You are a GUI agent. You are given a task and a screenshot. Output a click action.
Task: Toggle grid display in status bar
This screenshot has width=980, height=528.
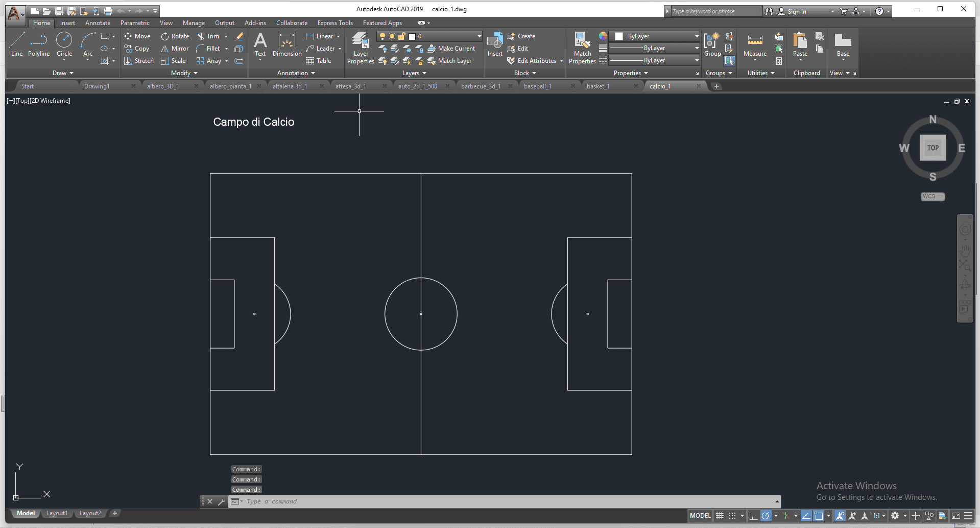(x=720, y=516)
